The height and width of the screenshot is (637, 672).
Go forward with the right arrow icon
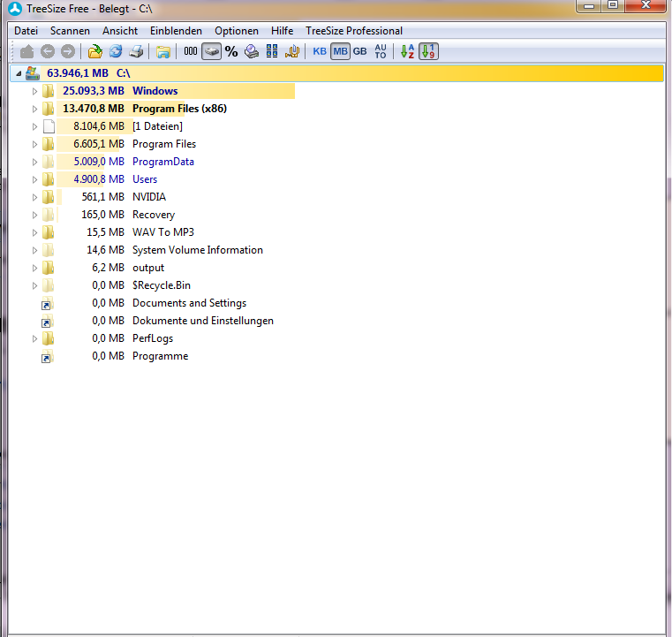point(68,51)
